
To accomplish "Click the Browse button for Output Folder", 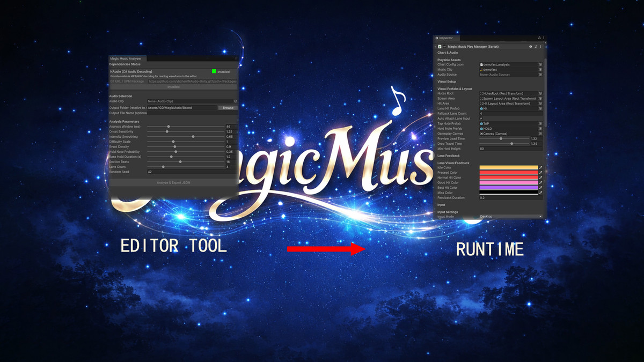I will [x=228, y=108].
